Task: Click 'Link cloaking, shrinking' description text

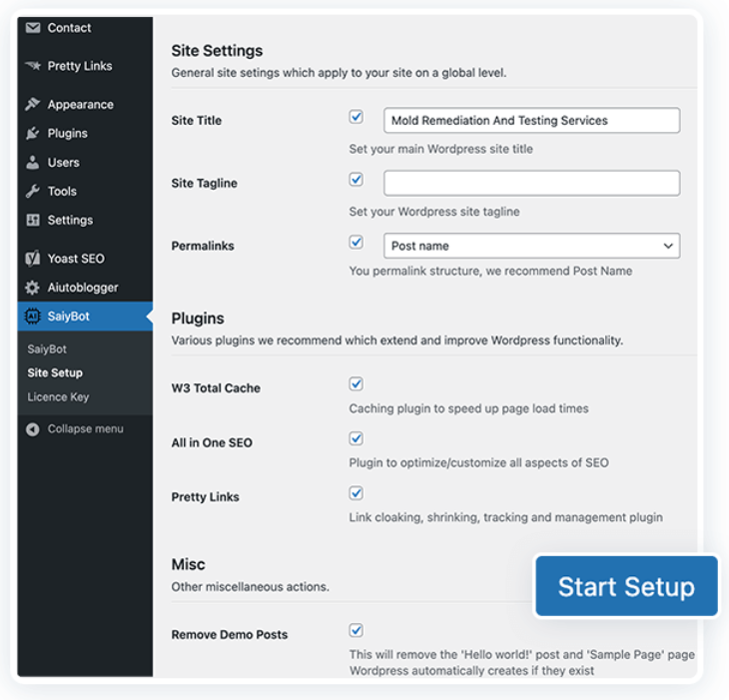Action: coord(506,517)
